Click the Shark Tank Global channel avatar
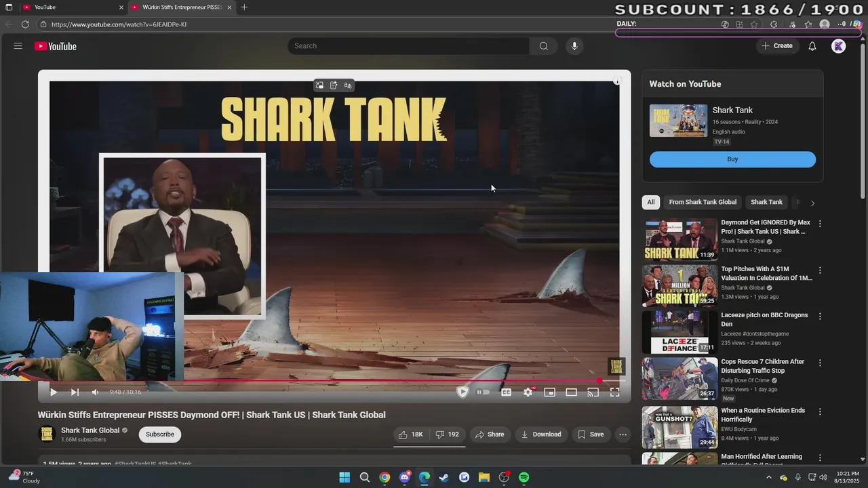This screenshot has width=868, height=488. pos(47,434)
